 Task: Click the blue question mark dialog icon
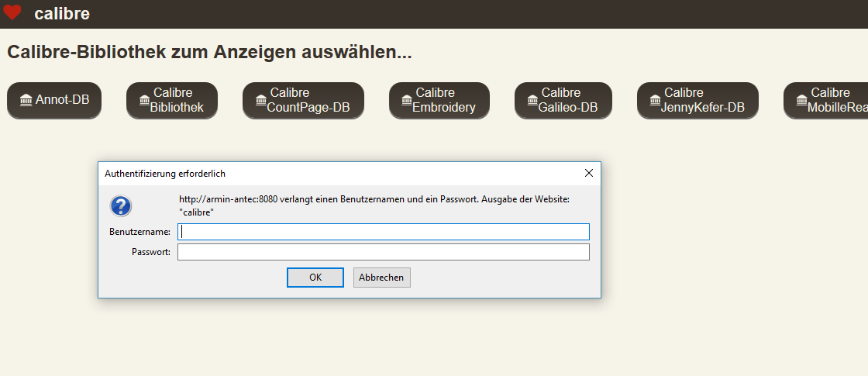point(121,206)
